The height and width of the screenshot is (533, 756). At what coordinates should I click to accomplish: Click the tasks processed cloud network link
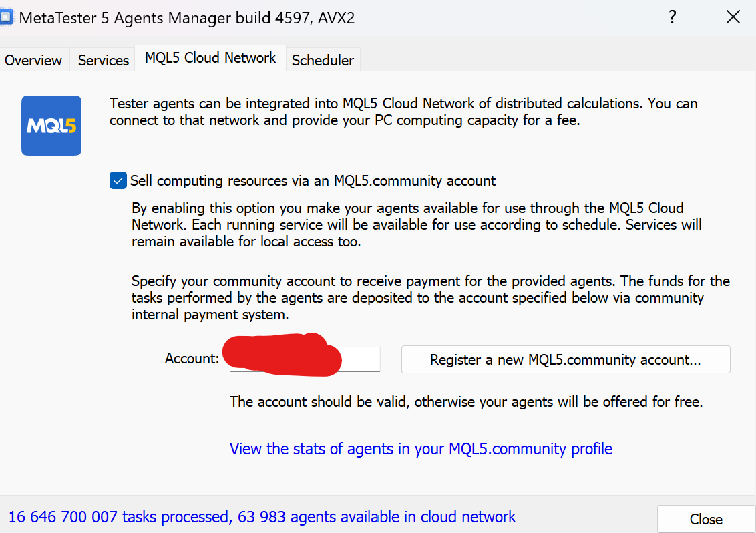click(x=262, y=516)
